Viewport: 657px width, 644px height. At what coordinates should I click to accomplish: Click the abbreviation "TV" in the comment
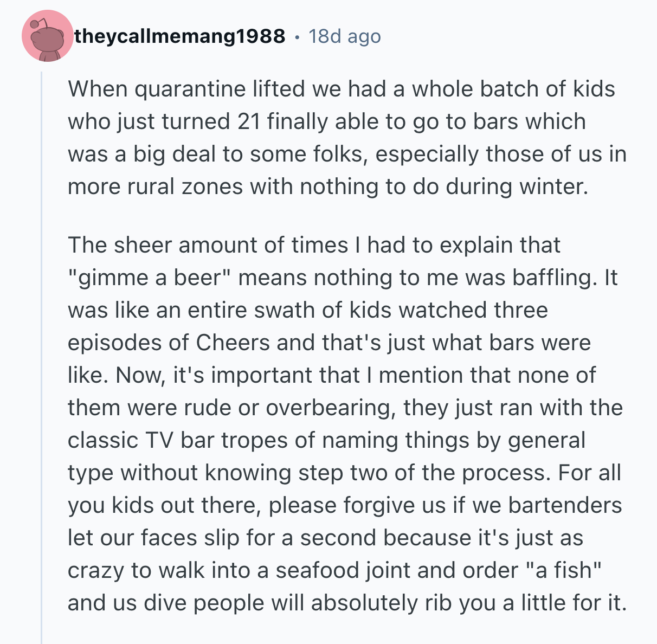click(x=158, y=440)
